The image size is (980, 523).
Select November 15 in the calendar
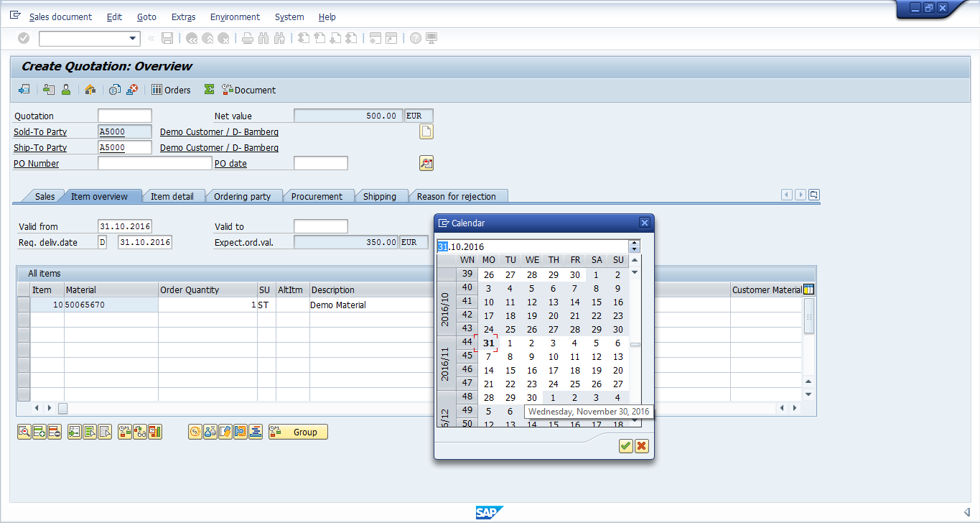pos(510,370)
